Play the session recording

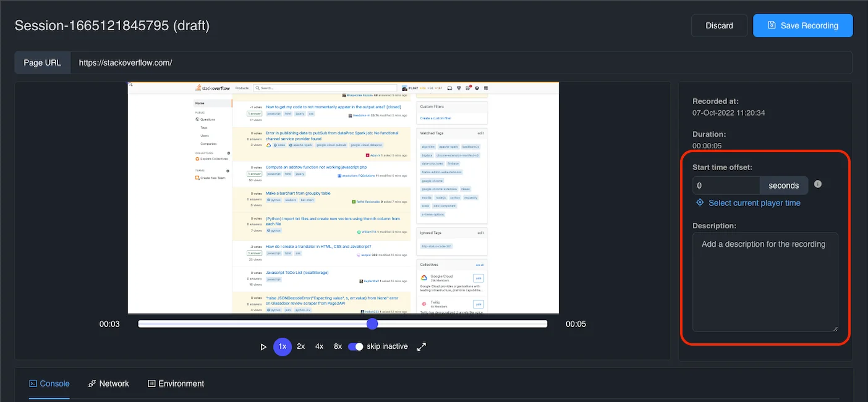(x=263, y=346)
